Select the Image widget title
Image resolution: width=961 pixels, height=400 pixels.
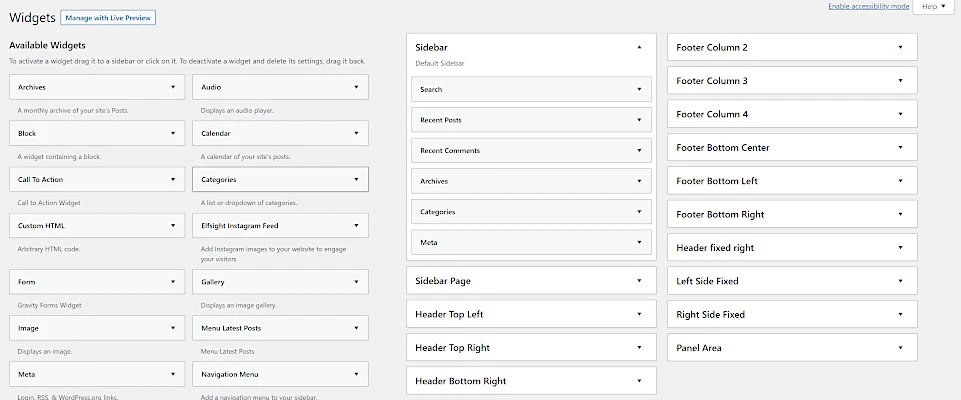28,328
